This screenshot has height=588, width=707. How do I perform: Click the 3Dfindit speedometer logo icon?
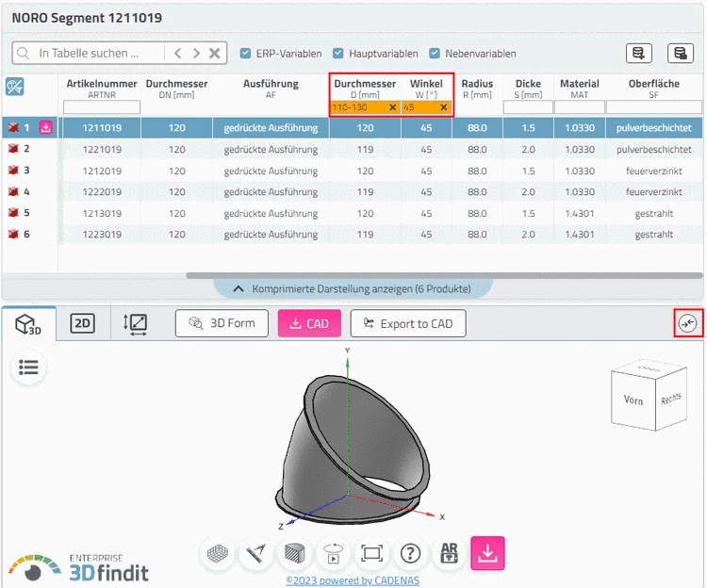tap(34, 568)
